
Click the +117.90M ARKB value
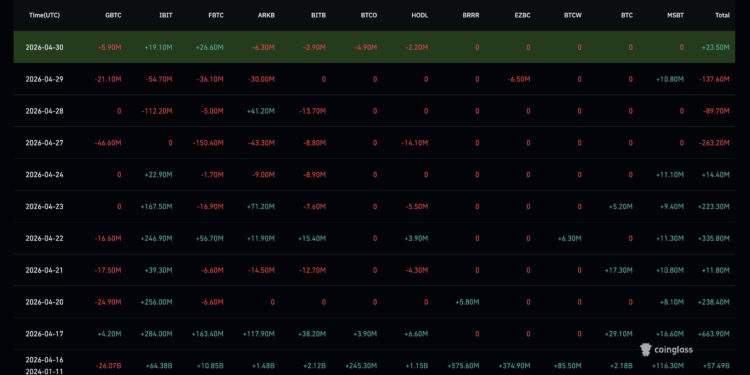(x=259, y=334)
